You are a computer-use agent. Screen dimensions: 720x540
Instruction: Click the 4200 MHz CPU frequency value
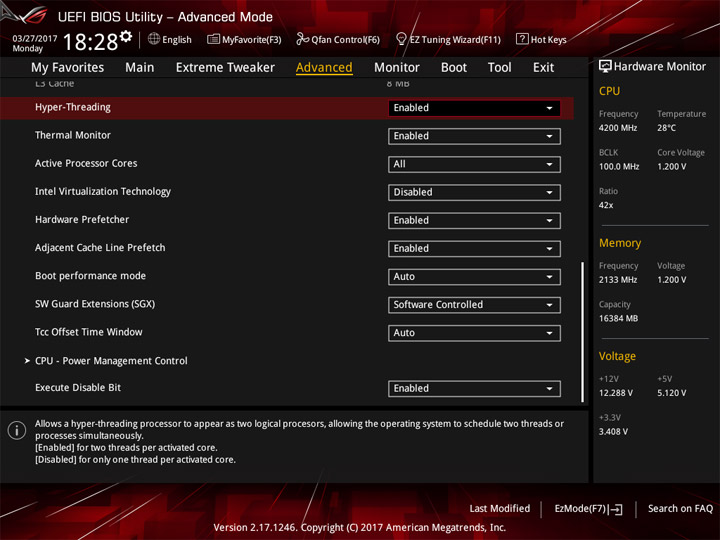pyautogui.click(x=618, y=128)
